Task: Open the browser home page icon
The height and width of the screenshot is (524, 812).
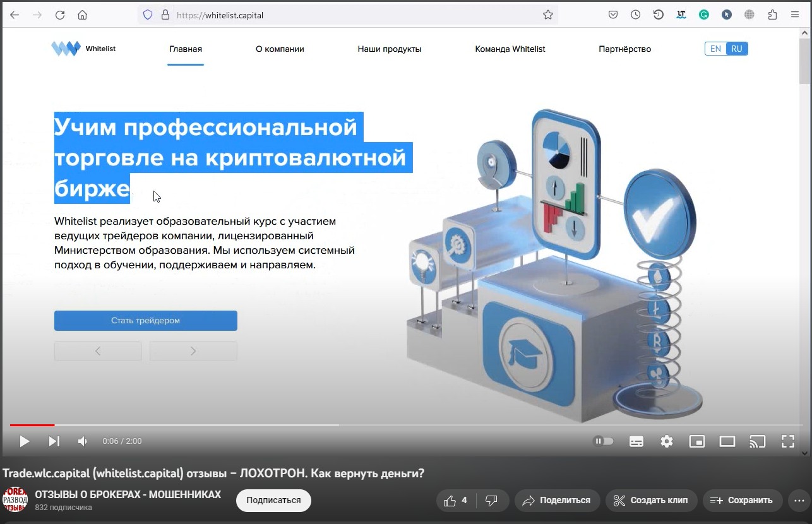Action: pos(82,15)
